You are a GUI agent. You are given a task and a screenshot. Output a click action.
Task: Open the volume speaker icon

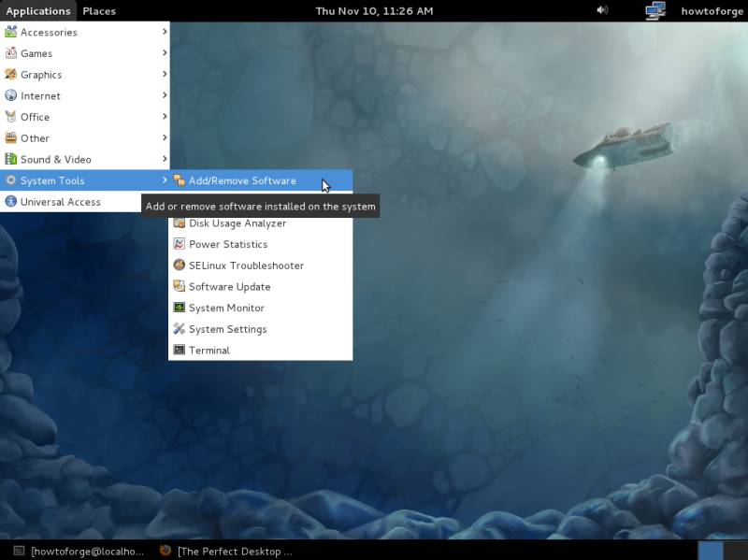(x=602, y=10)
